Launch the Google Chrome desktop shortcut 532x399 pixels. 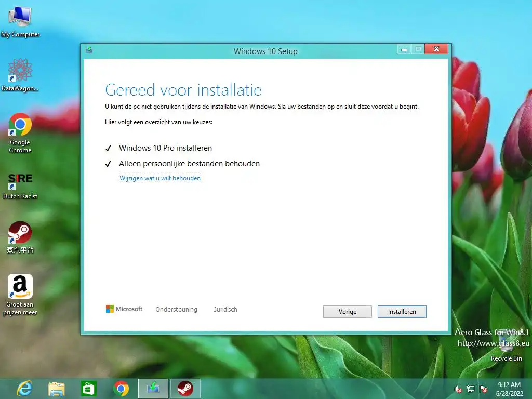pyautogui.click(x=20, y=132)
